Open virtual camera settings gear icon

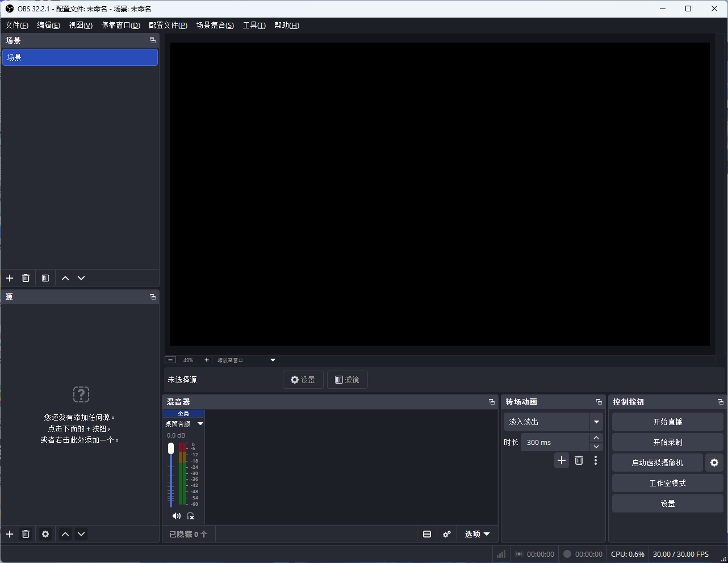[x=714, y=463]
